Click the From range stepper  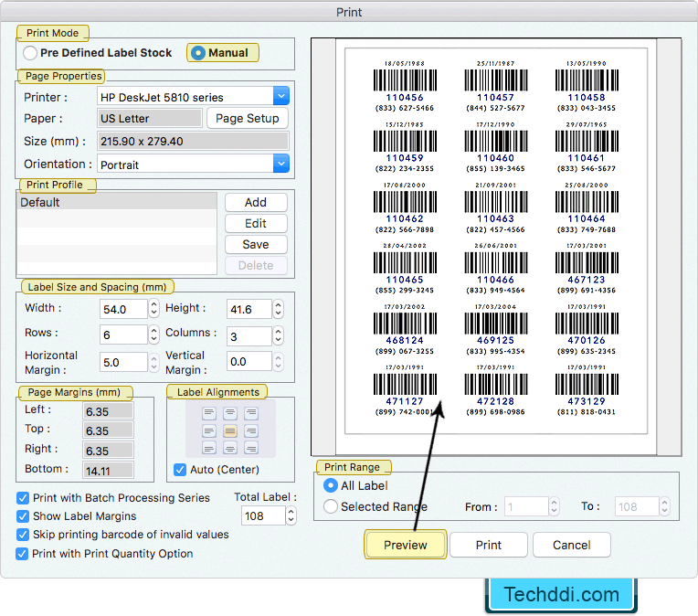554,506
